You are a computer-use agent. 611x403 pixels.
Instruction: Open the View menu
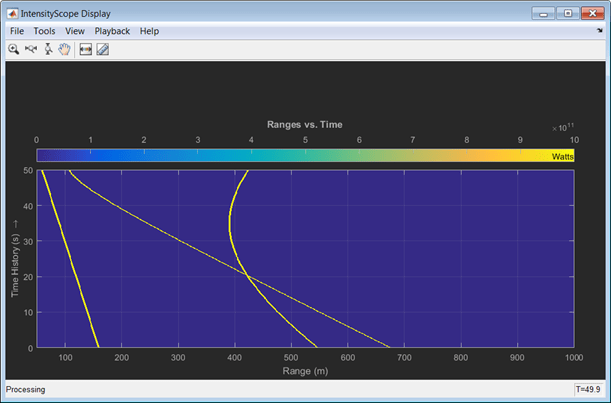pyautogui.click(x=74, y=31)
